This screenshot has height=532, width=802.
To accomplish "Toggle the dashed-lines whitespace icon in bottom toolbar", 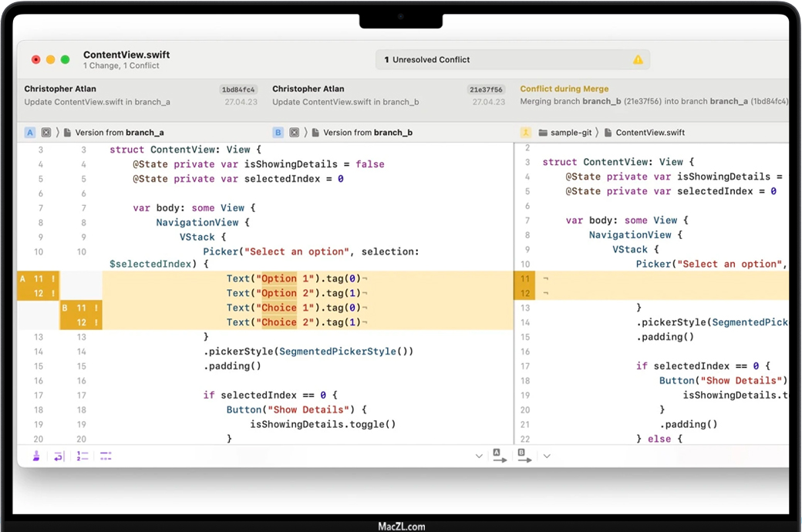I will tap(106, 456).
